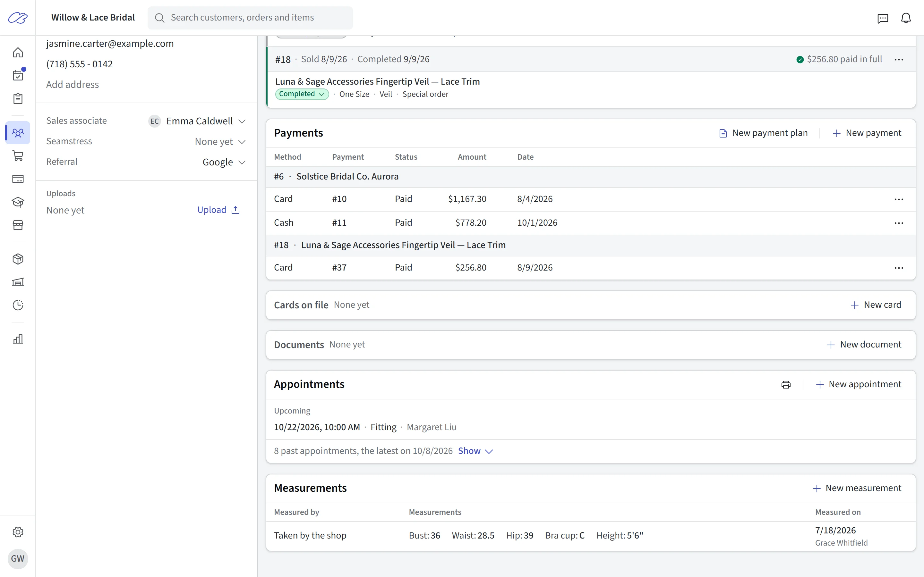Expand the Seamstress None yet dropdown
924x577 pixels.
pos(220,142)
